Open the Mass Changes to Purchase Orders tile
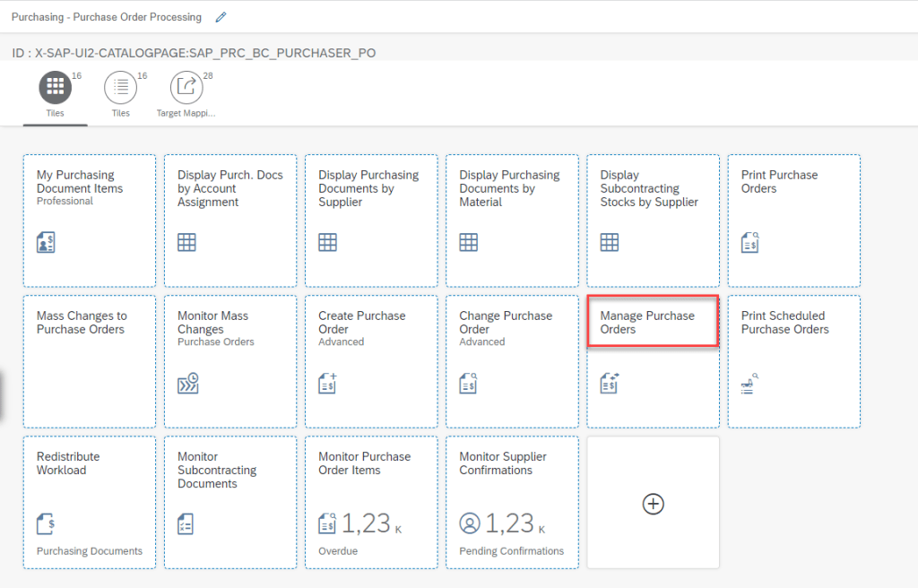Screen dimensions: 918x588 [x=90, y=361]
